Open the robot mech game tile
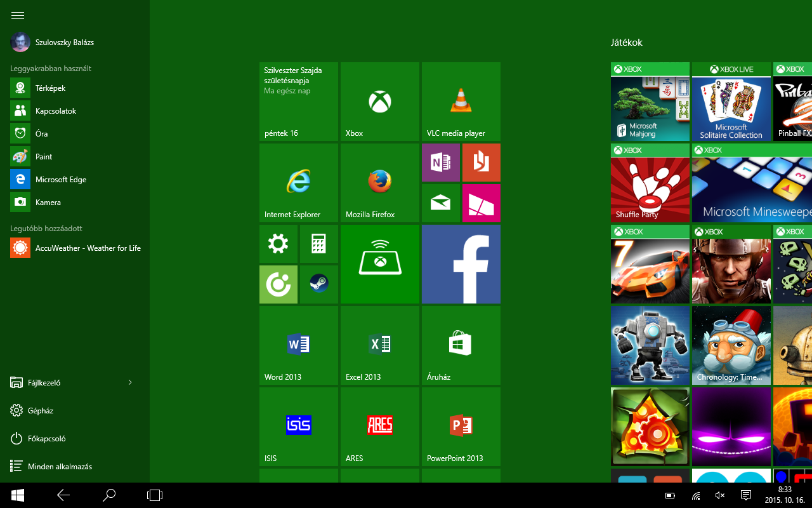812x508 pixels. pos(650,345)
